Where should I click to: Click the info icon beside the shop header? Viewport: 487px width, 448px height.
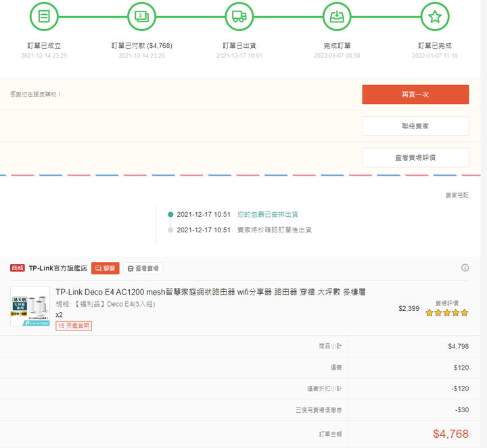(x=465, y=268)
